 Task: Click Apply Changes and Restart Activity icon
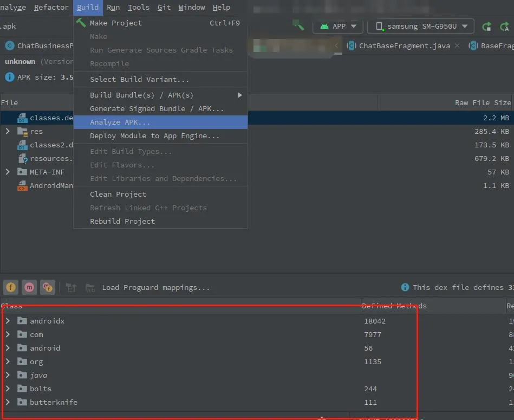486,26
